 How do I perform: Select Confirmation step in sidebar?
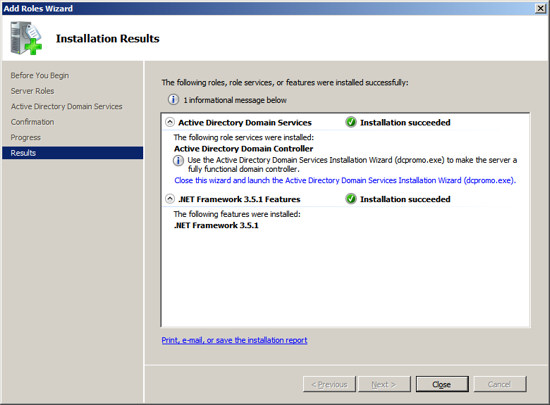(x=32, y=122)
